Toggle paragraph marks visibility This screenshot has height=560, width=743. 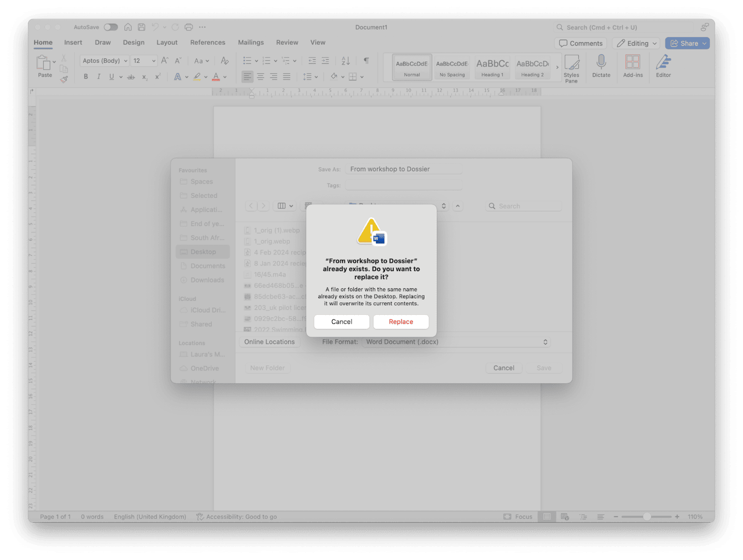point(365,60)
